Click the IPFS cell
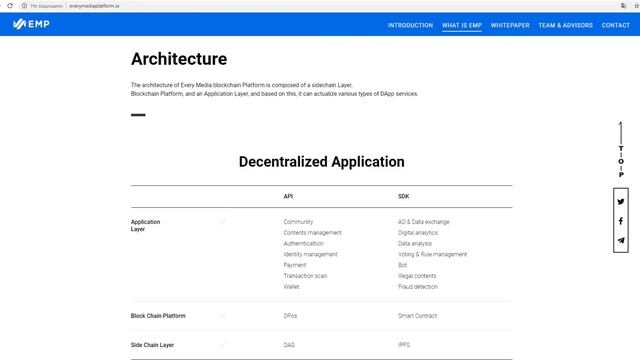The height and width of the screenshot is (360, 640). click(x=404, y=345)
